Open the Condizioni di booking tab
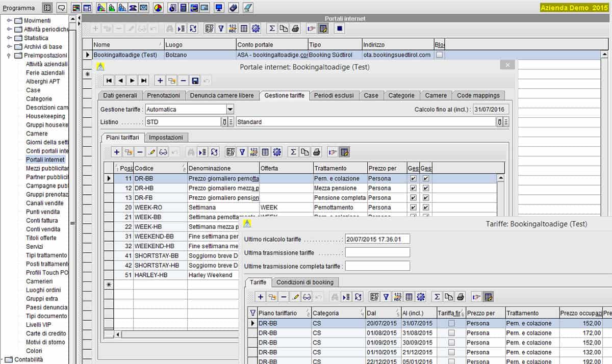The width and height of the screenshot is (612, 364). click(x=304, y=282)
